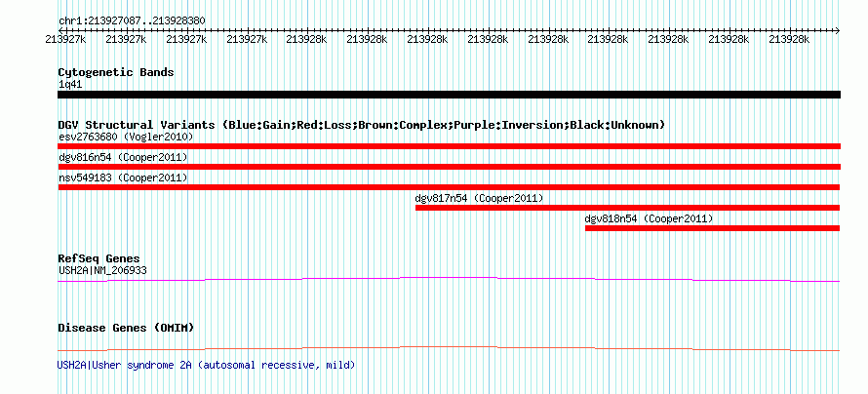
Task: Click the ruler arrowhead at the right end
Action: 837,30
